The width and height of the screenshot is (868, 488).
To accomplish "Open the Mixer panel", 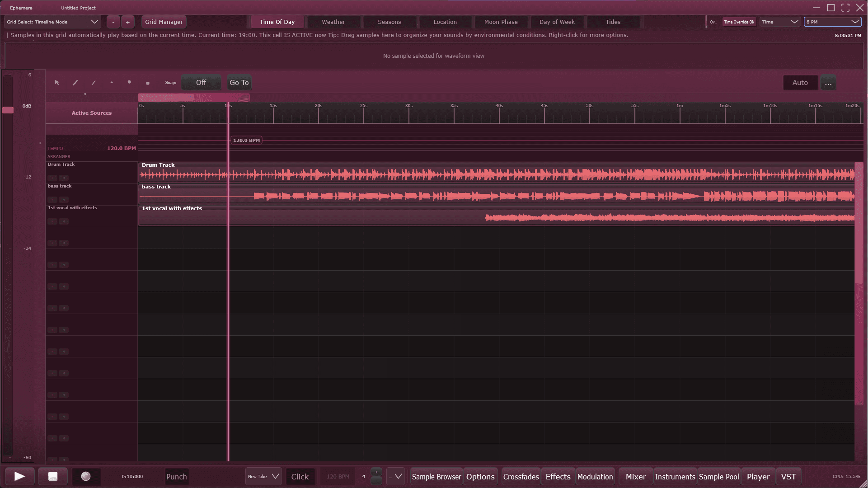I will (635, 477).
